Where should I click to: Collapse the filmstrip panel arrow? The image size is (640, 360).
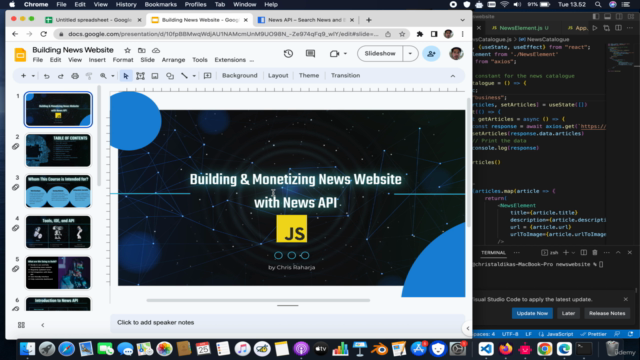coord(43,325)
